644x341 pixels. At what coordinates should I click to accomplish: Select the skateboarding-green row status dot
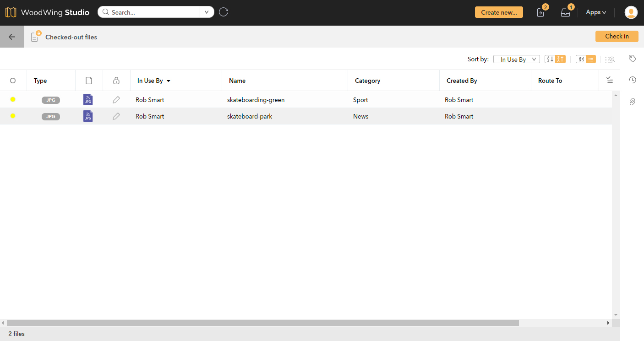tap(13, 99)
